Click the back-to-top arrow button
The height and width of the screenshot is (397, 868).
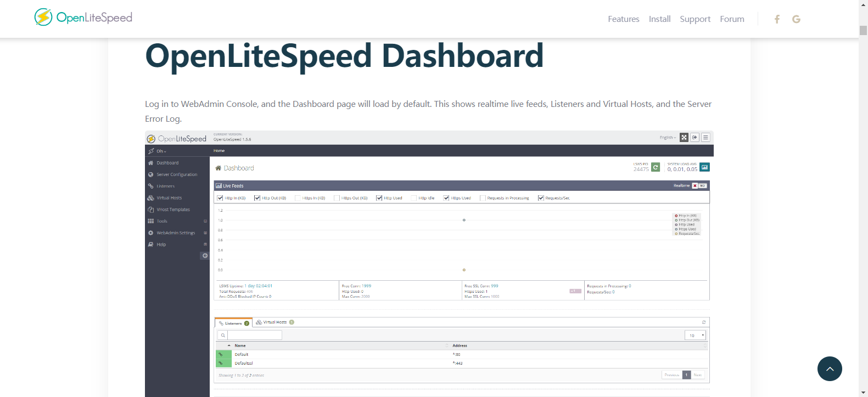click(x=830, y=368)
